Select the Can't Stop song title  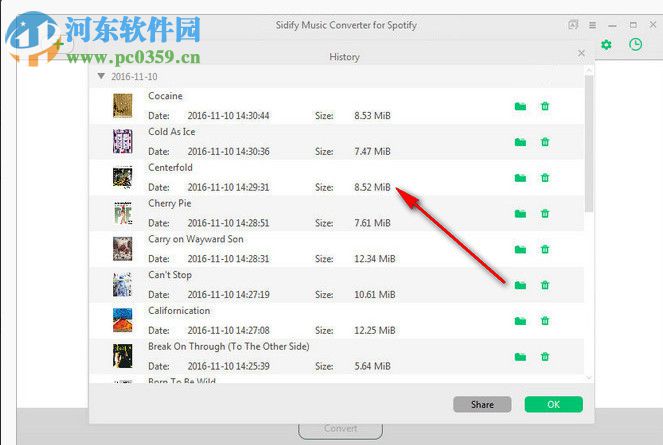[170, 275]
